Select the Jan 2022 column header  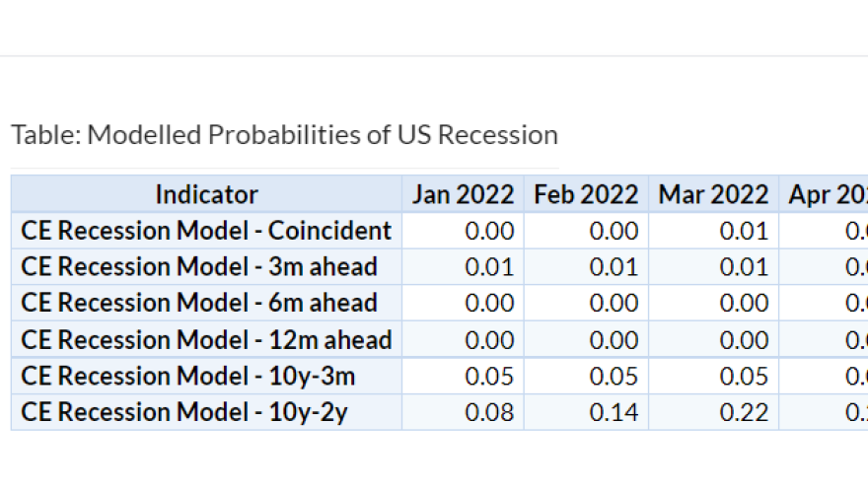(x=463, y=194)
